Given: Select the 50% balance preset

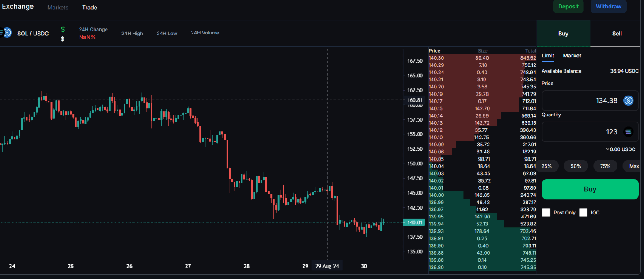Looking at the screenshot, I should point(576,166).
